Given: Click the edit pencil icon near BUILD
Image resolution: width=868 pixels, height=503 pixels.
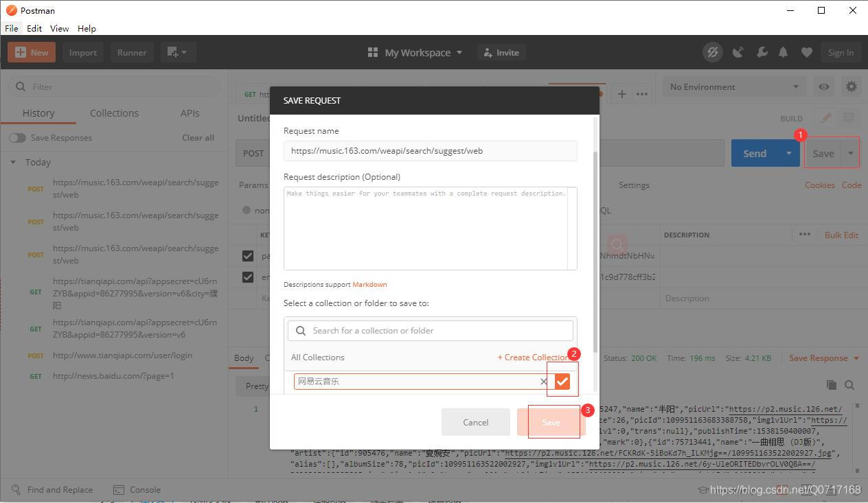Looking at the screenshot, I should point(825,118).
